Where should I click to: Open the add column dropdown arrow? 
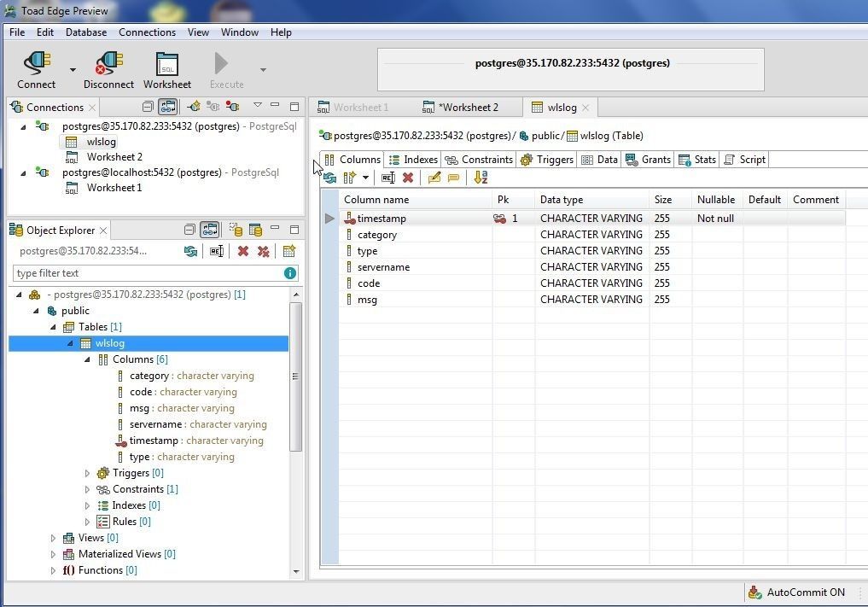365,178
